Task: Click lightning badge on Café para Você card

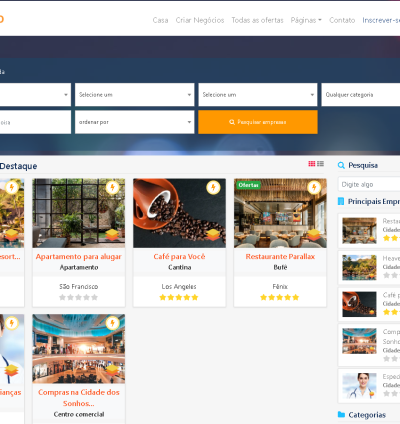Action: (x=213, y=187)
